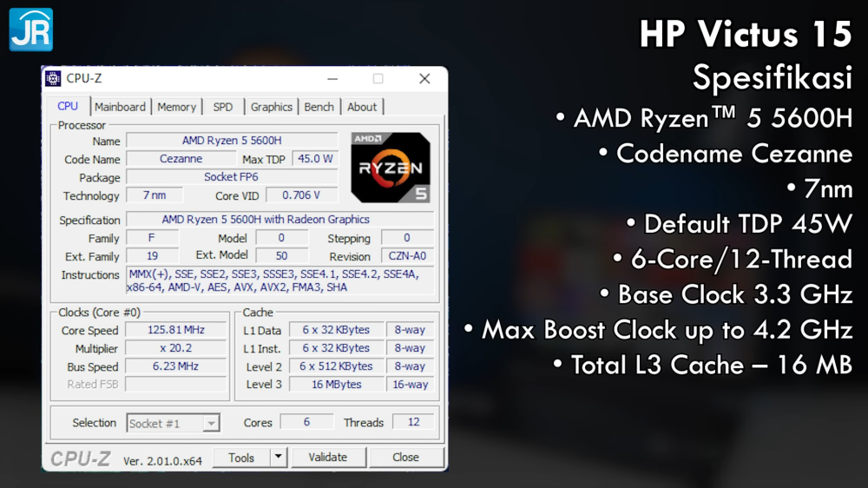868x488 pixels.
Task: Click the Bus Speed value 6.23 MHz
Action: coord(175,366)
